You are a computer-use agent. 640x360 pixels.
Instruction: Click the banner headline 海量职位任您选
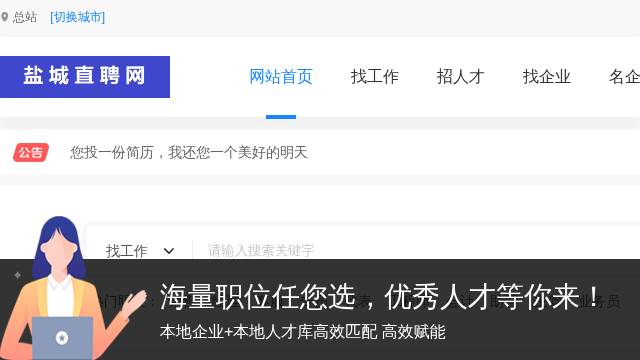coord(258,297)
